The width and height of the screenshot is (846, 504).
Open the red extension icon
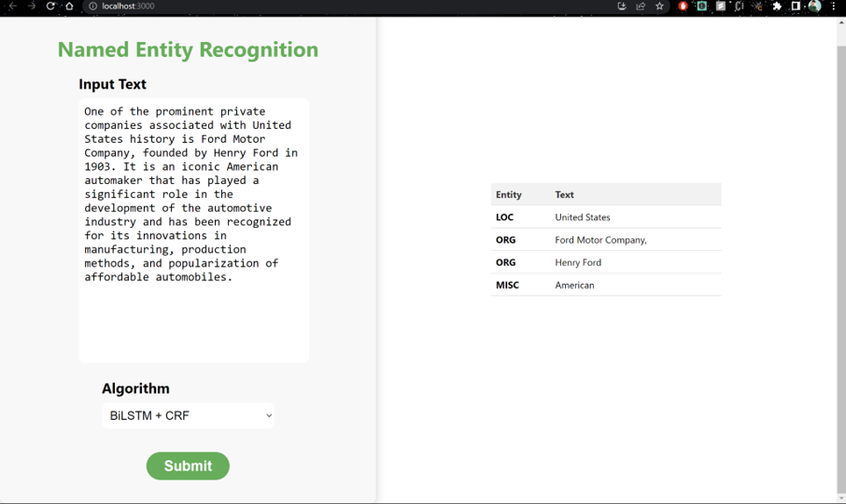coord(684,6)
